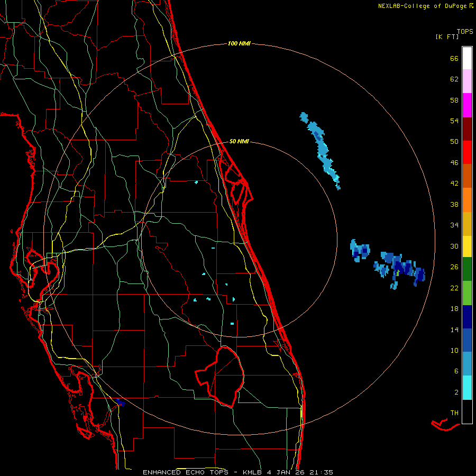Click the black TH legend swatch
Screen dimensions: 476x476
click(x=467, y=411)
